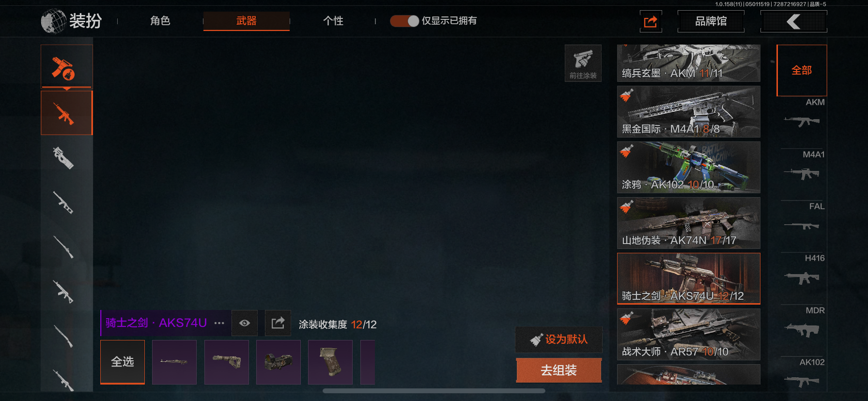Click the share icon beside 品牌馆

(651, 22)
